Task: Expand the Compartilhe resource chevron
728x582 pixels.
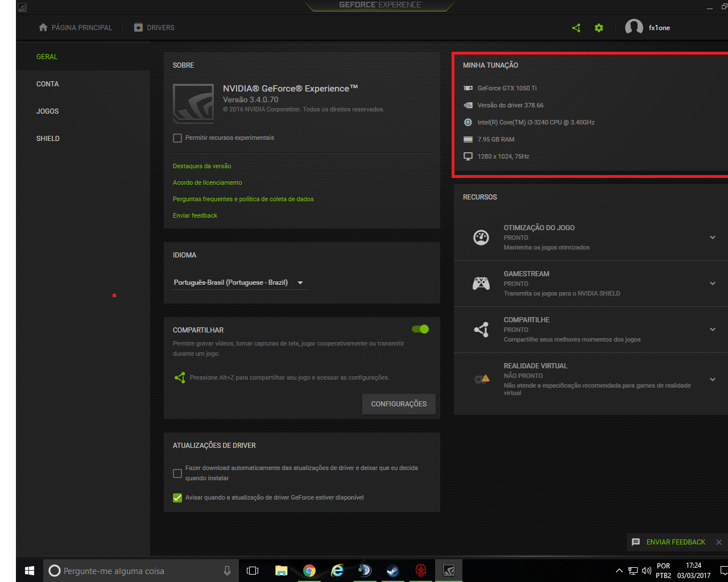Action: (x=713, y=330)
